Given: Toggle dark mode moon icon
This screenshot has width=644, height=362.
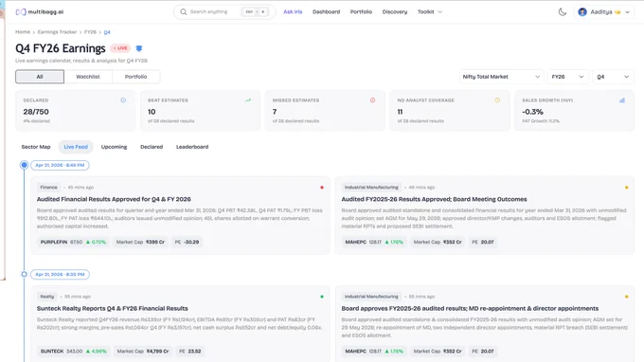Looking at the screenshot, I should pyautogui.click(x=563, y=12).
